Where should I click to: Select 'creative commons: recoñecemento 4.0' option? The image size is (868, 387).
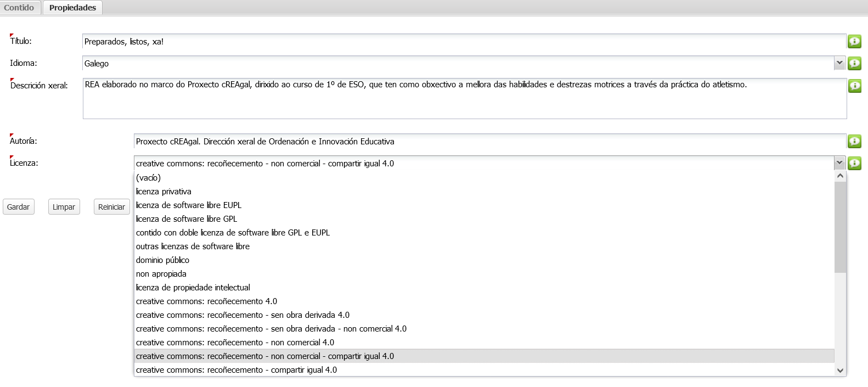click(x=206, y=301)
